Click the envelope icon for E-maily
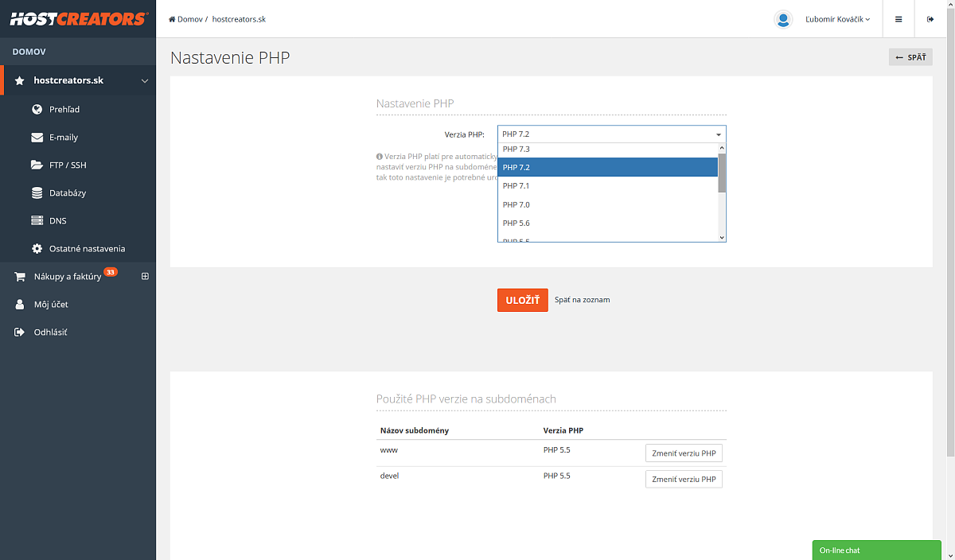 pos(37,138)
